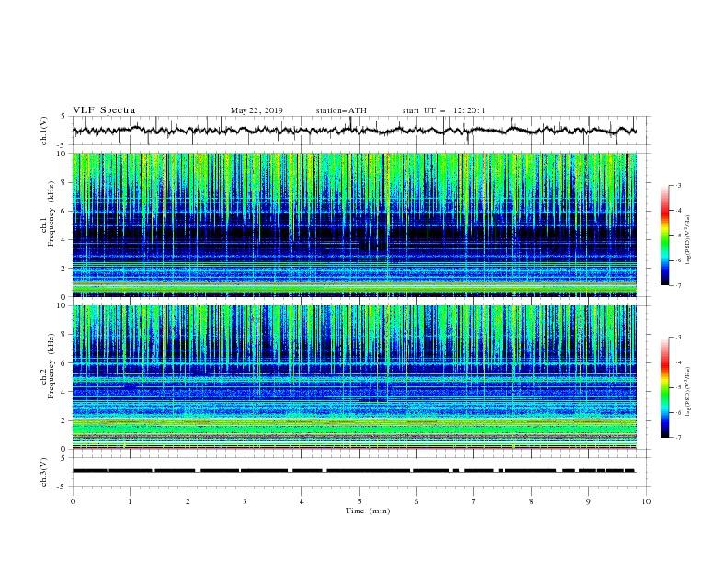Click time axis tick label "10"

pyautogui.click(x=646, y=501)
